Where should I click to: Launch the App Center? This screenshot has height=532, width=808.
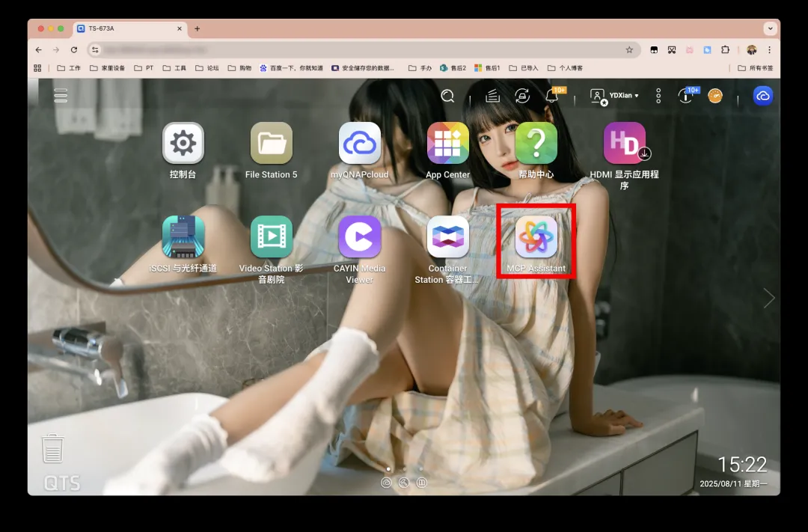[x=447, y=144]
